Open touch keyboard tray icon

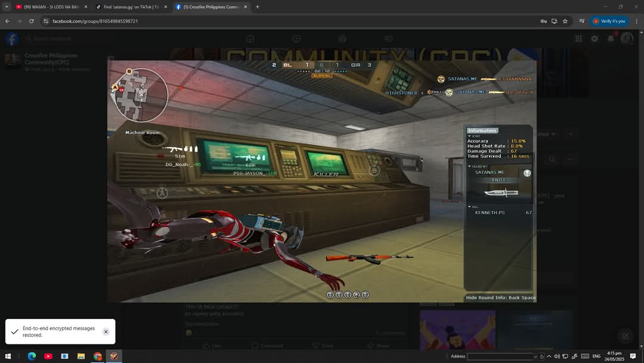585,356
